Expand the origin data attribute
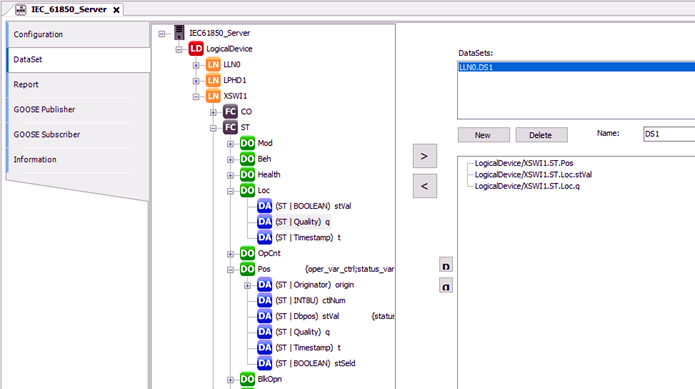The height and width of the screenshot is (389, 695). tap(247, 285)
